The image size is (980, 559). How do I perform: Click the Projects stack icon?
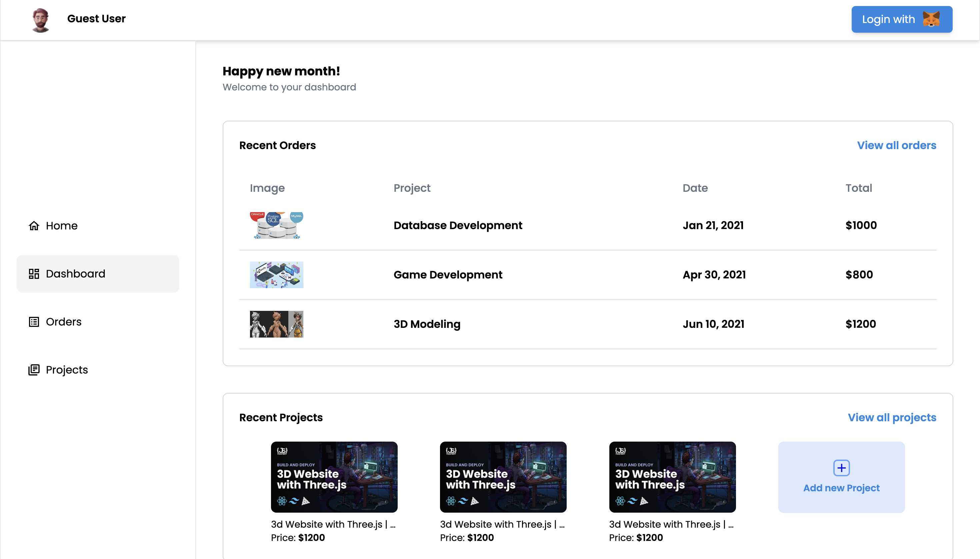(x=34, y=370)
